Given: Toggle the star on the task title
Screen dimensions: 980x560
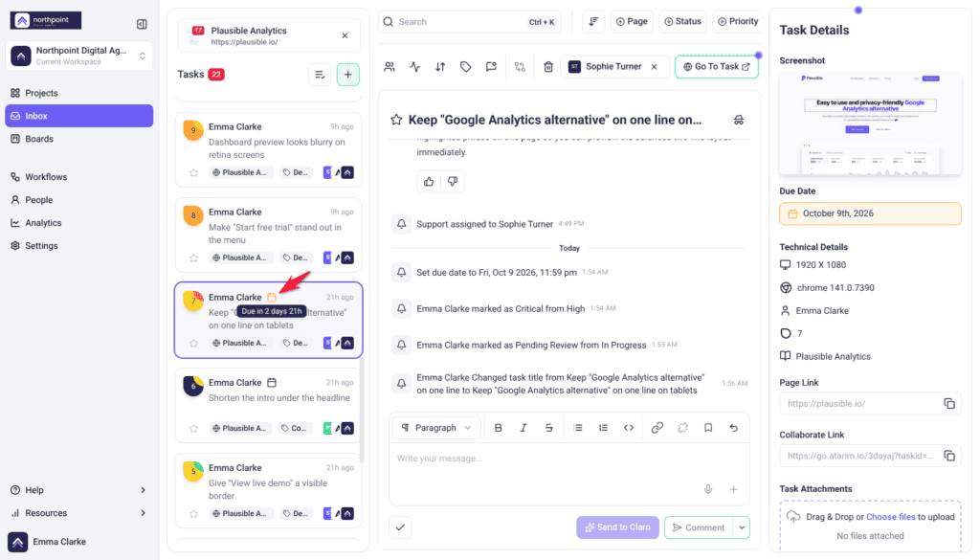Looking at the screenshot, I should click(396, 120).
